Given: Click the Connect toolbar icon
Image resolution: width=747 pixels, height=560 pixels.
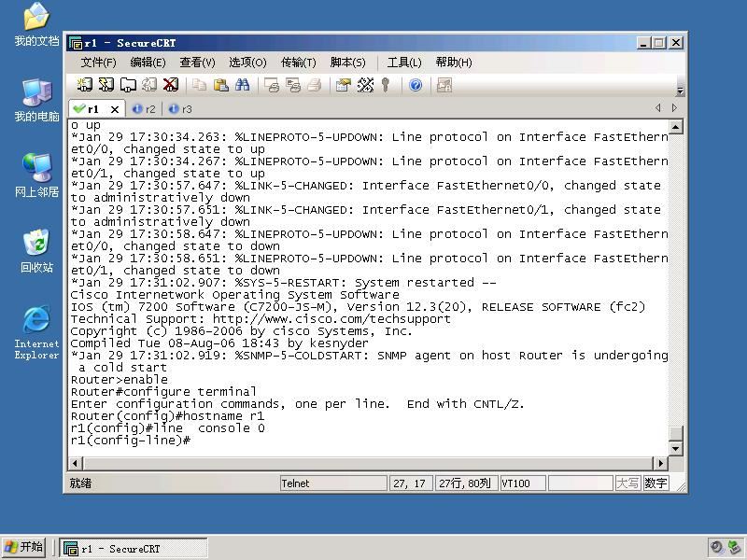Looking at the screenshot, I should point(85,85).
